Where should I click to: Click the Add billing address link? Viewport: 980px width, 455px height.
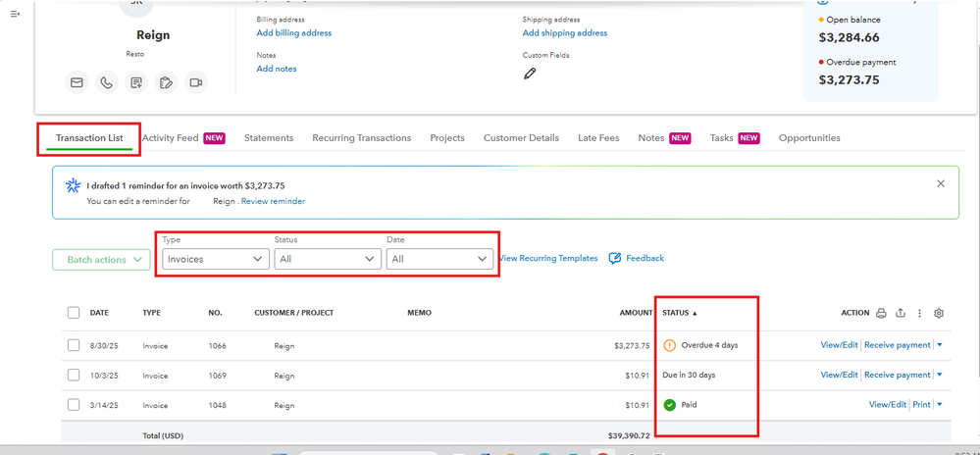coord(294,33)
